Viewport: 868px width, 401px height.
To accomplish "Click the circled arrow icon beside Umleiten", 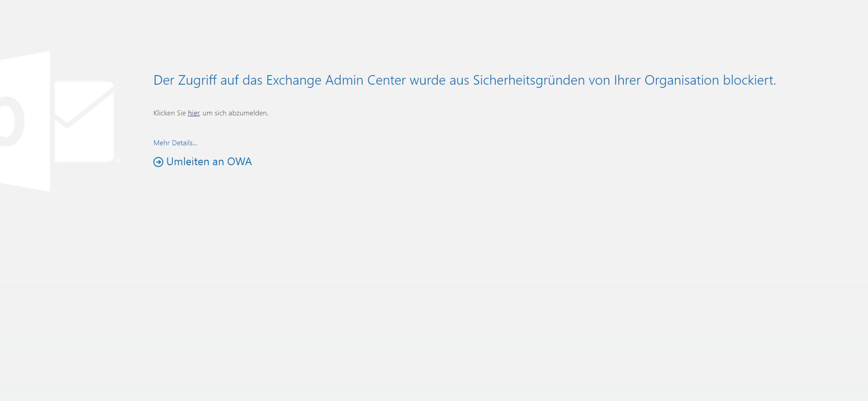I will (x=158, y=162).
